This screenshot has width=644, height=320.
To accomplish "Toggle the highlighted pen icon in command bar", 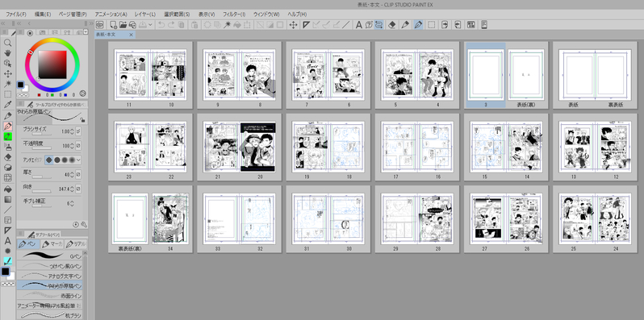I will (x=418, y=25).
